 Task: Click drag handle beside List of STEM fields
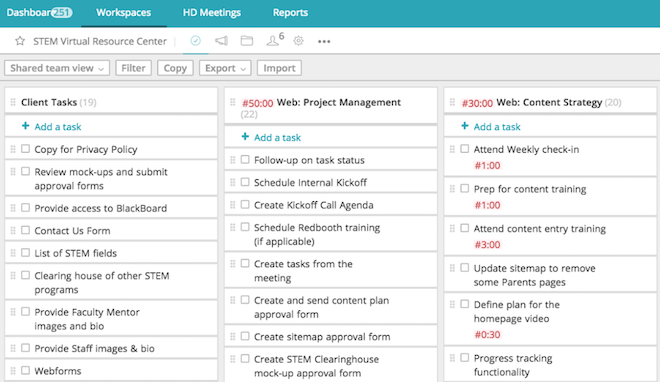(x=13, y=253)
